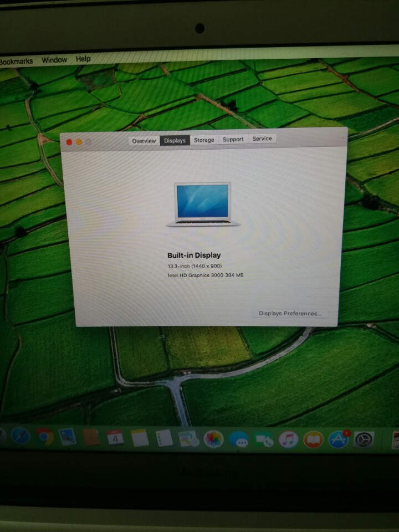399x532 pixels.
Task: Open Messages from the dock
Action: click(239, 440)
